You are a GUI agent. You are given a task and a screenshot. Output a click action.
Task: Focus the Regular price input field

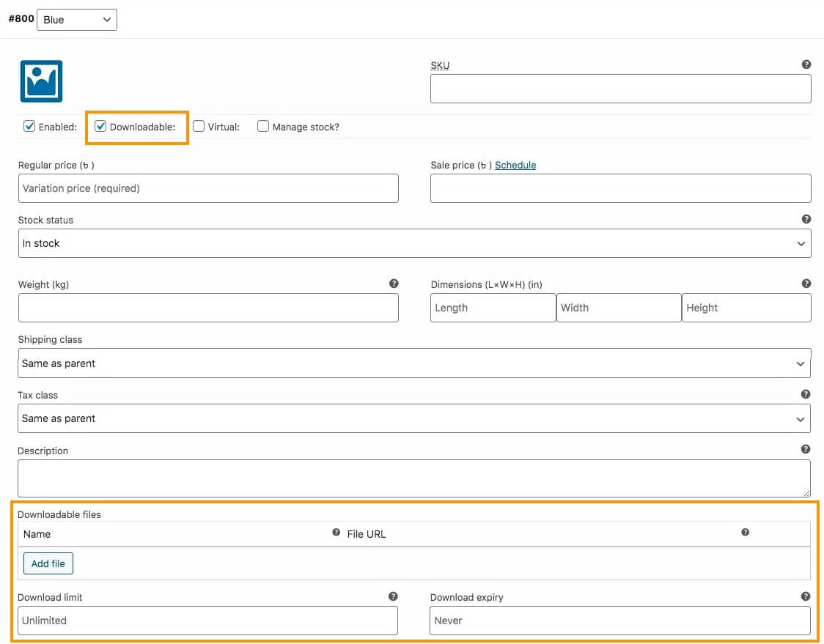click(x=208, y=188)
